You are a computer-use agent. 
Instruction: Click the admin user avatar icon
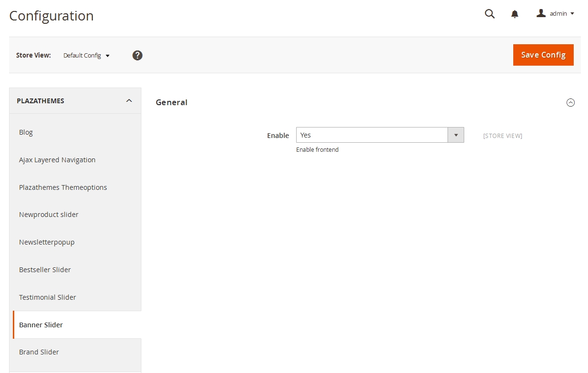[541, 13]
